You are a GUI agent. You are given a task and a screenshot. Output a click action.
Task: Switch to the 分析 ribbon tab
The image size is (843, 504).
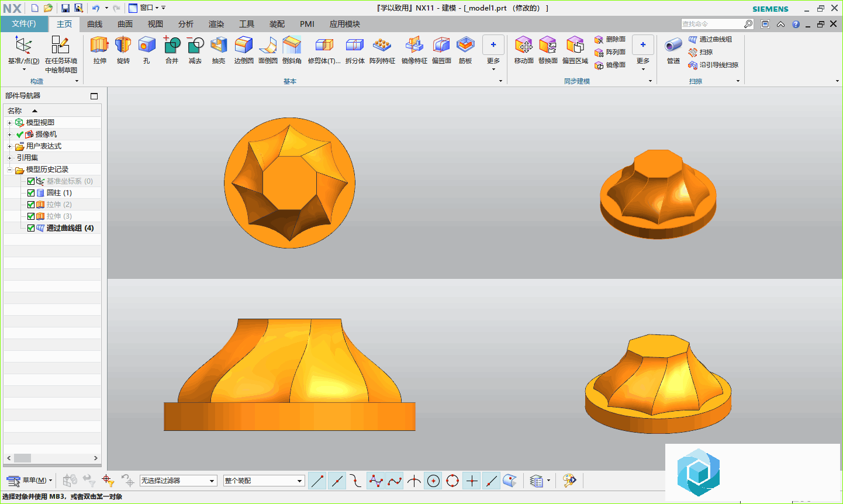click(186, 24)
